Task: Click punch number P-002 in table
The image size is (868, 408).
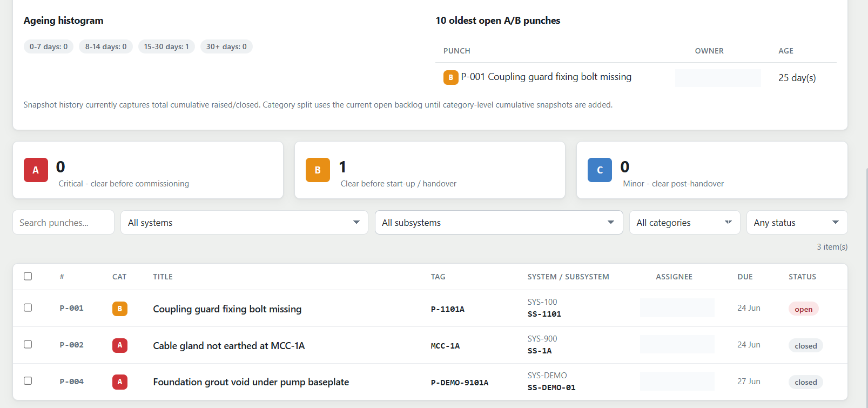Action: 71,345
